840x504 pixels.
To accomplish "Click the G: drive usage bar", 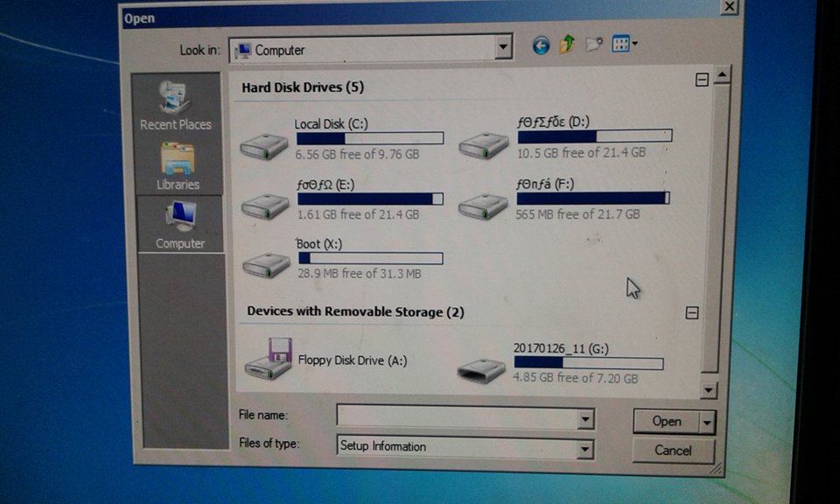I will [x=588, y=363].
